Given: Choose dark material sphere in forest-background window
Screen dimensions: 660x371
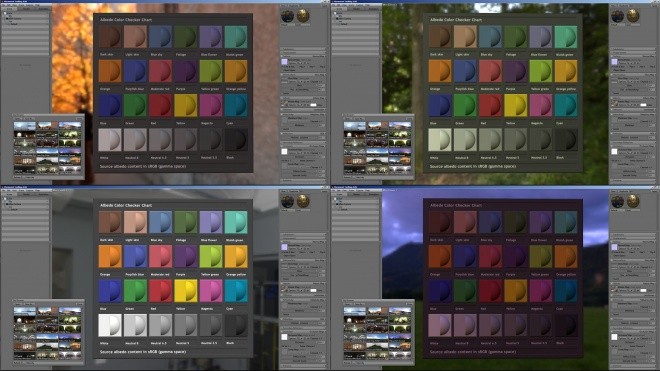Looking at the screenshot, I should click(617, 16).
